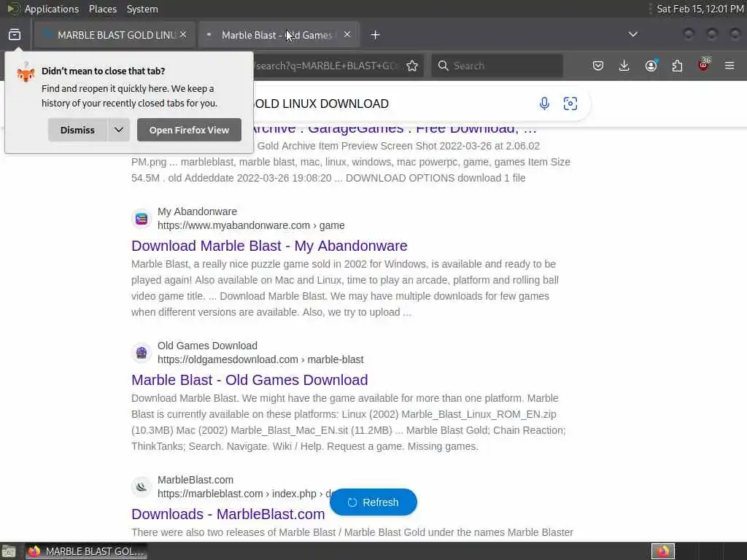Image resolution: width=747 pixels, height=560 pixels.
Task: Click the oldgamesdownload.com URL text
Action: pyautogui.click(x=260, y=359)
